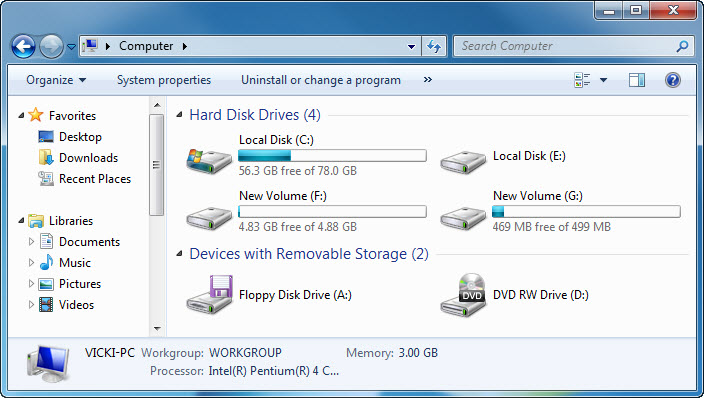
Task: Select the Local Disk (E:) drive icon
Action: [x=463, y=162]
